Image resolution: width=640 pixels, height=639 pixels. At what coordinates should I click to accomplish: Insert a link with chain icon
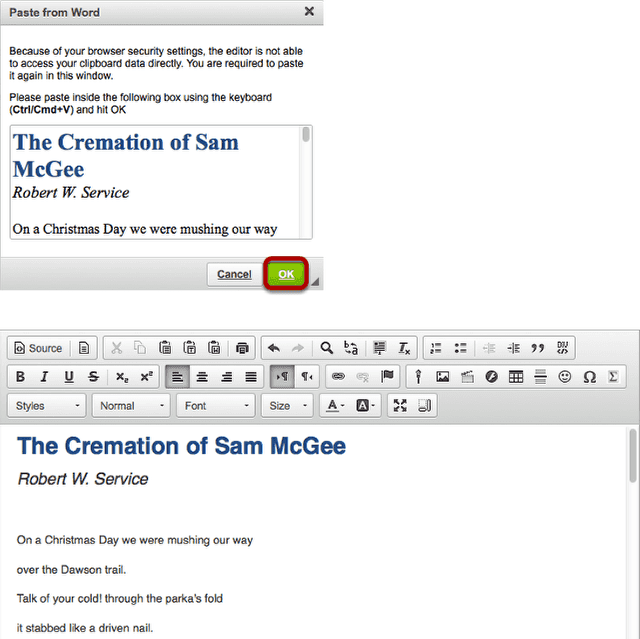click(x=338, y=377)
